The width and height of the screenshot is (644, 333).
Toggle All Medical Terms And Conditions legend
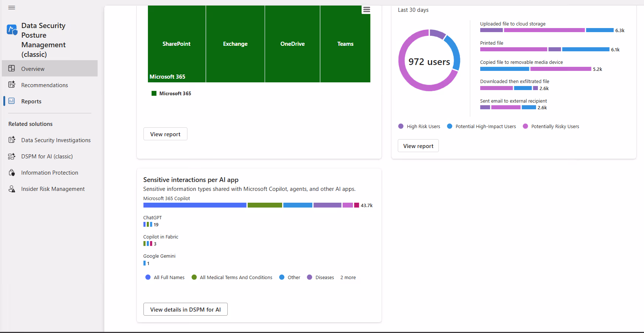point(232,277)
